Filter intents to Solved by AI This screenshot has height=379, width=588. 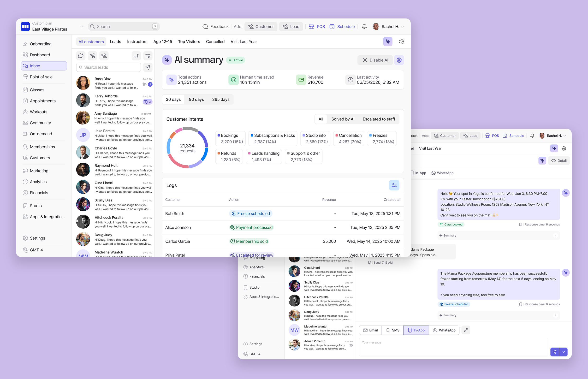click(343, 119)
